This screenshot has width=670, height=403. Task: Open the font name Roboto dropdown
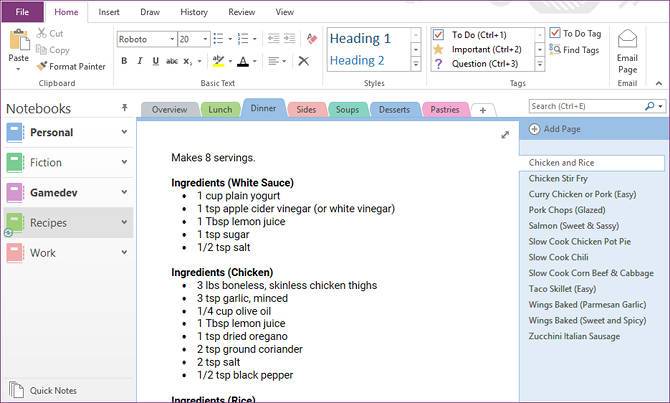pyautogui.click(x=172, y=39)
